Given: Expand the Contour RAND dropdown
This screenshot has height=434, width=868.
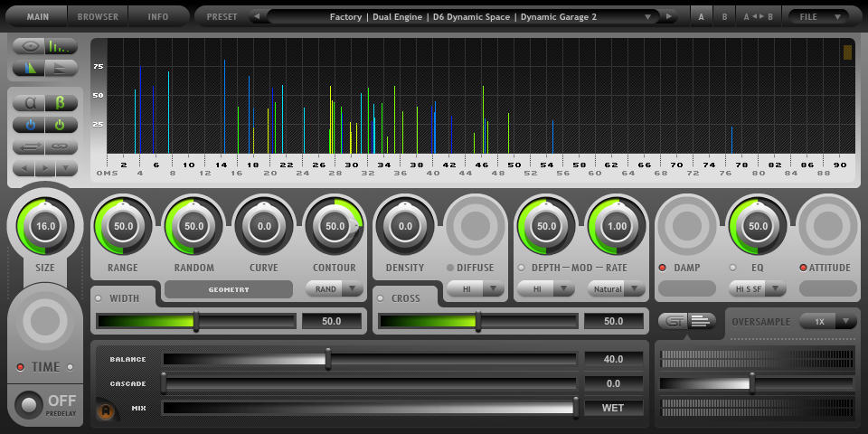Looking at the screenshot, I should click(x=335, y=289).
